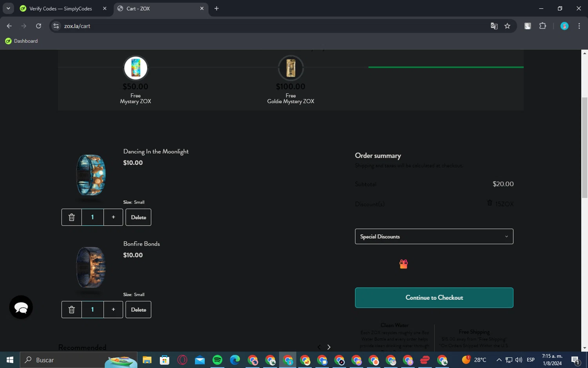Open the Bonfire Bonds product title
Viewport: 588px width, 368px height.
(x=142, y=244)
